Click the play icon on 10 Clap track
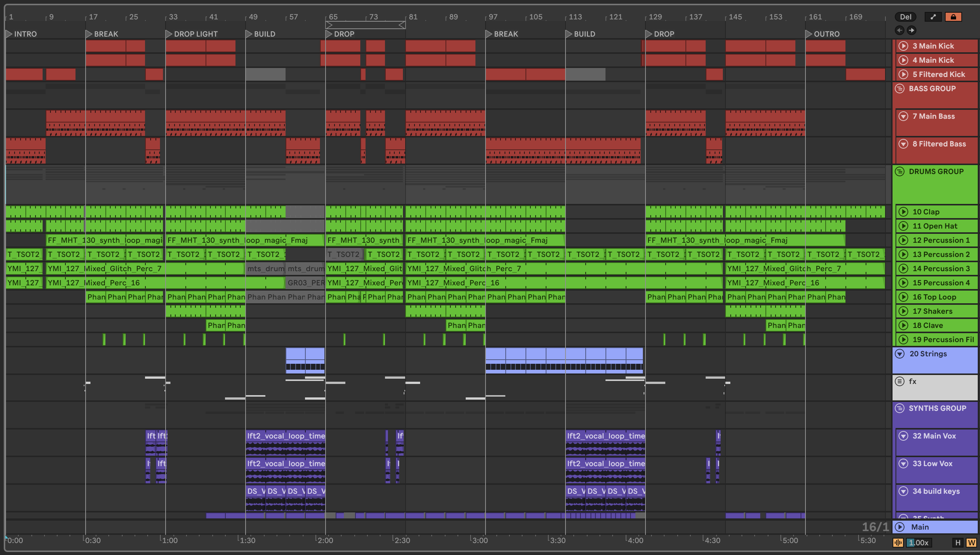The image size is (980, 555). pos(903,212)
